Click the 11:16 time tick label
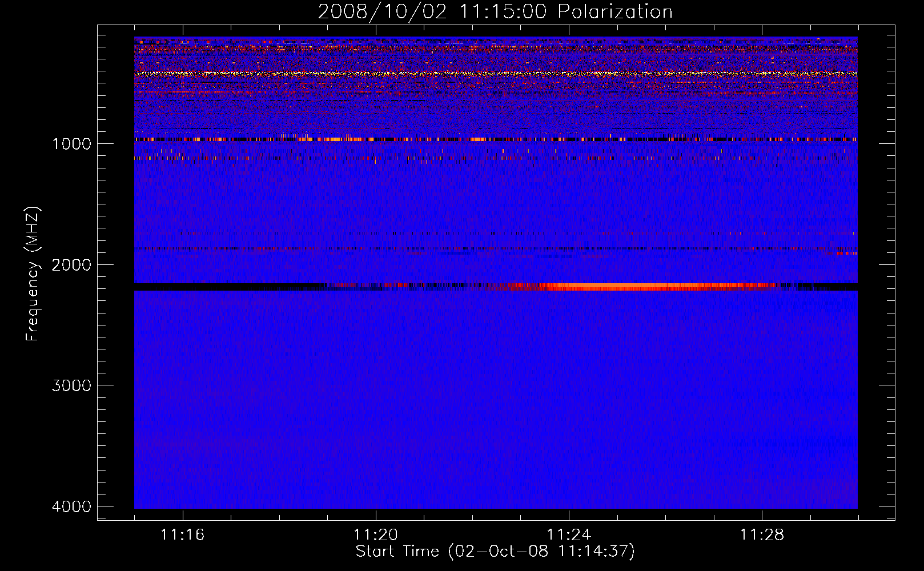This screenshot has height=571, width=924. [x=182, y=535]
